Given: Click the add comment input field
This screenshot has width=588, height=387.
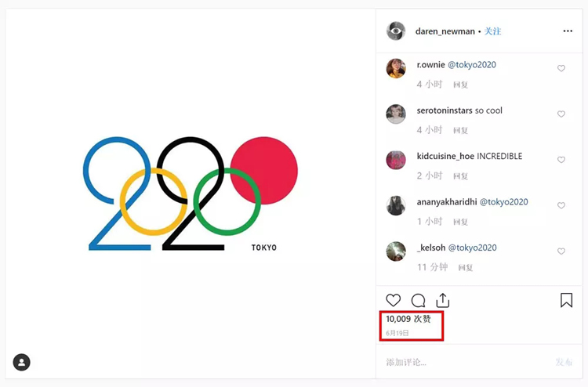Looking at the screenshot, I should coord(463,362).
